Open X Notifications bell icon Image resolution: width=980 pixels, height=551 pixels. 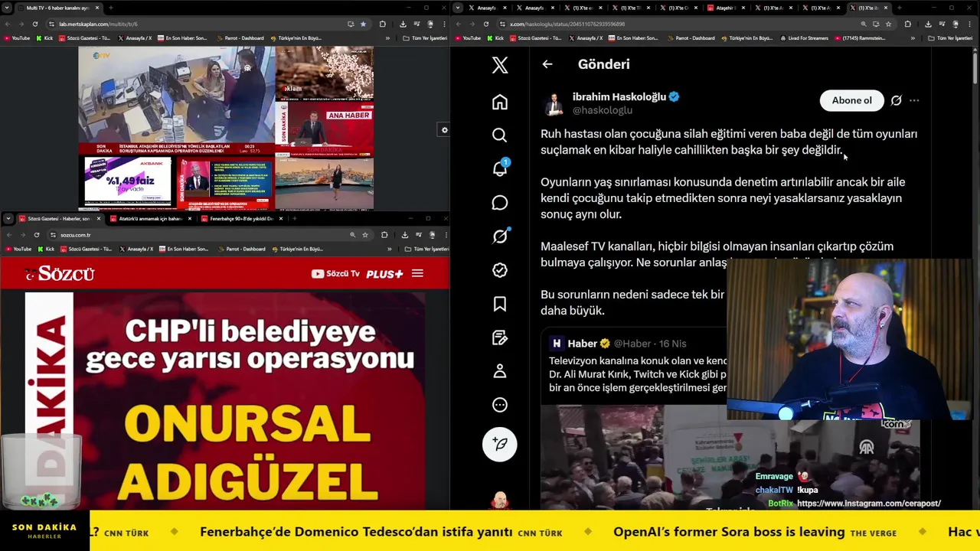pos(500,169)
